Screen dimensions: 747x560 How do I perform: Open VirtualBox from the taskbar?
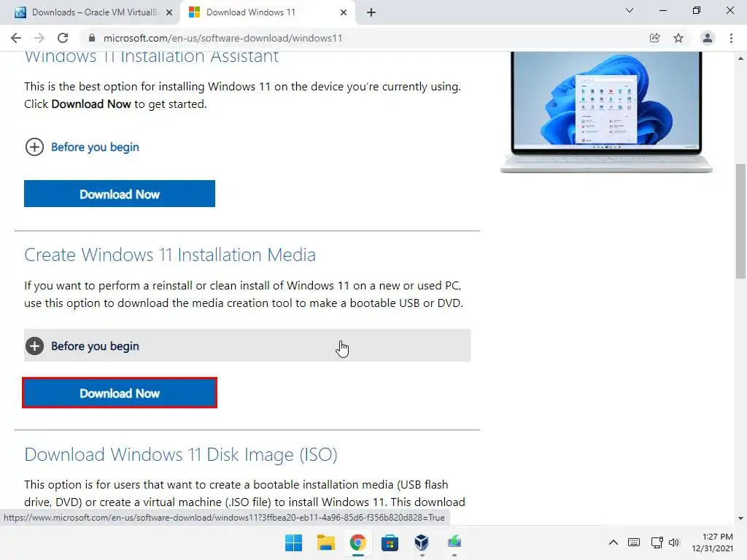422,542
